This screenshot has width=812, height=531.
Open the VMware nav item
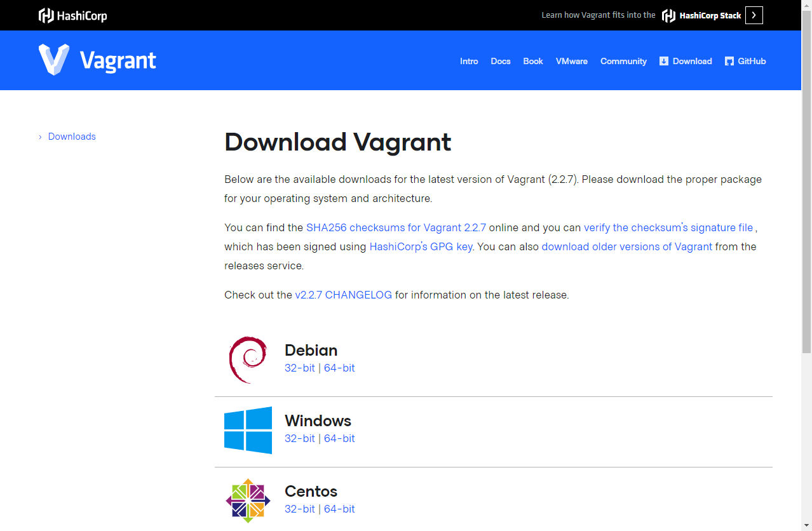(x=572, y=61)
